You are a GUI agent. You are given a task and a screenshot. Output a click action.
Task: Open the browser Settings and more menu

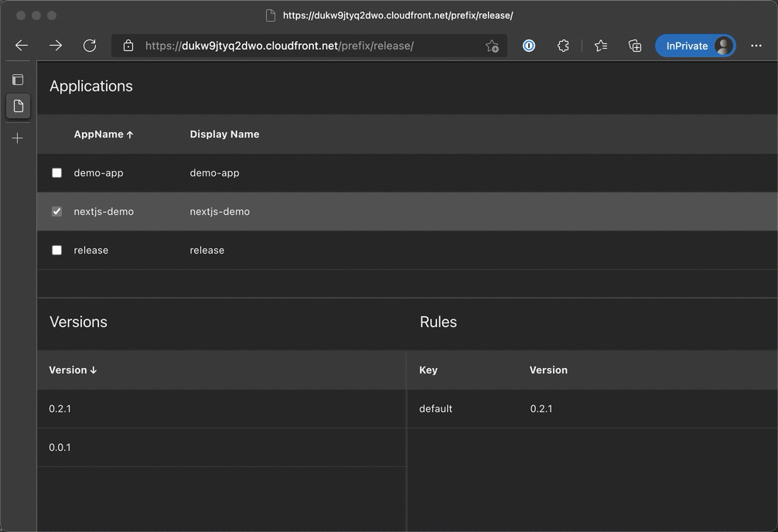point(756,46)
